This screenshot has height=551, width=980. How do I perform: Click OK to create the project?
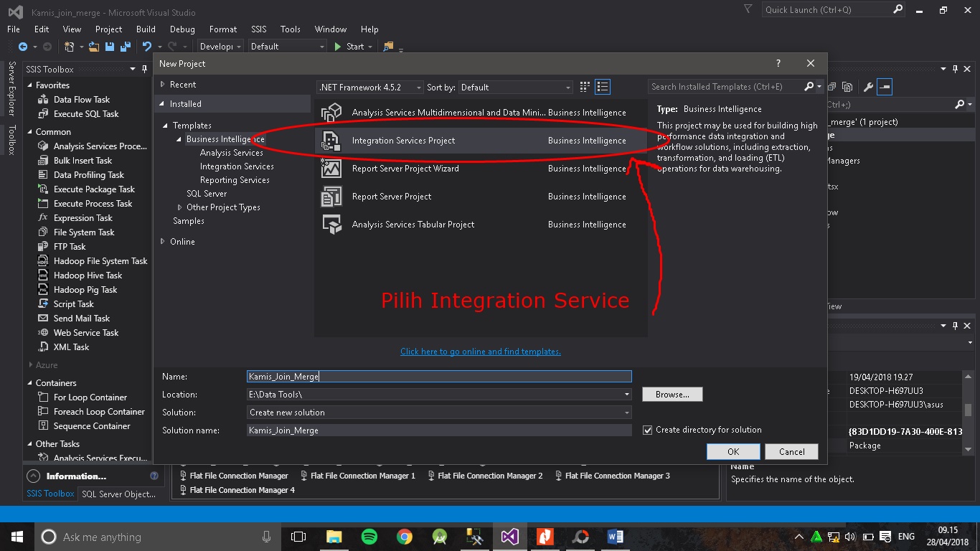[x=733, y=452]
